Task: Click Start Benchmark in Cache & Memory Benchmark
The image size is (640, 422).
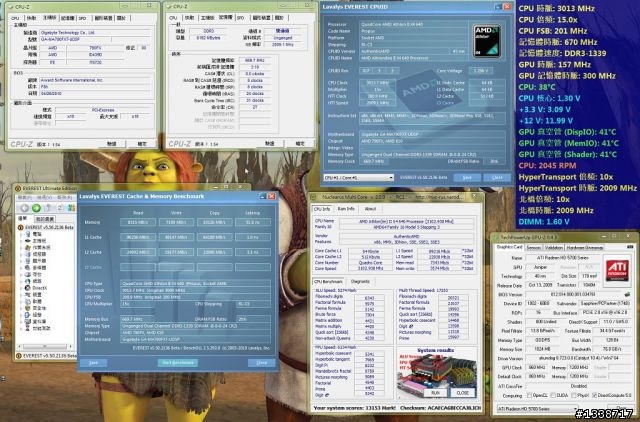Action: point(178,362)
